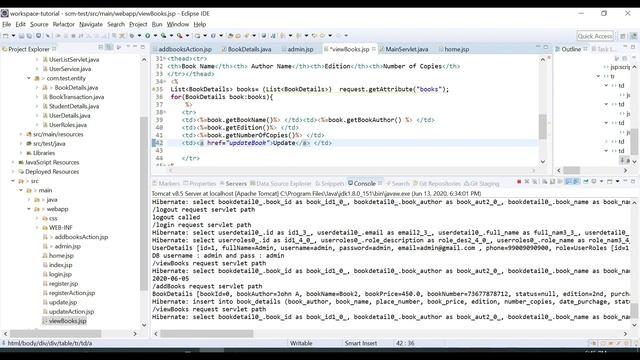This screenshot has width=640, height=360.
Task: Collapse the webapp folder node
Action: [29, 209]
